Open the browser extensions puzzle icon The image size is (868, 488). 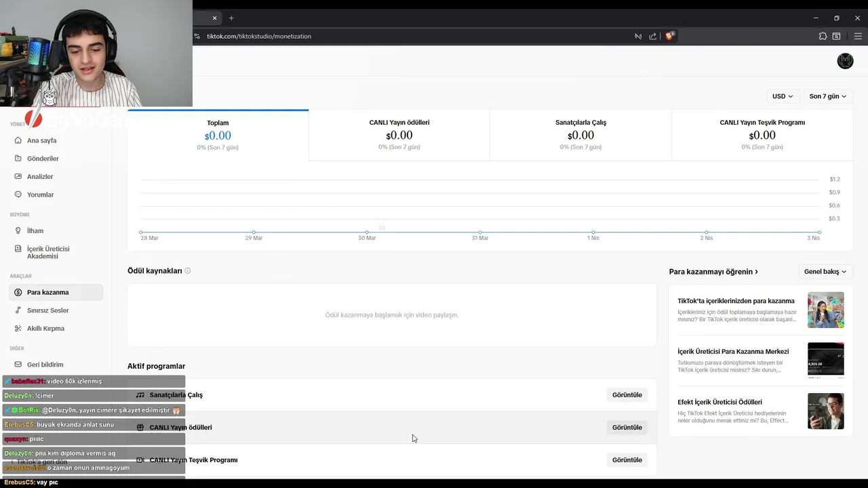(823, 36)
